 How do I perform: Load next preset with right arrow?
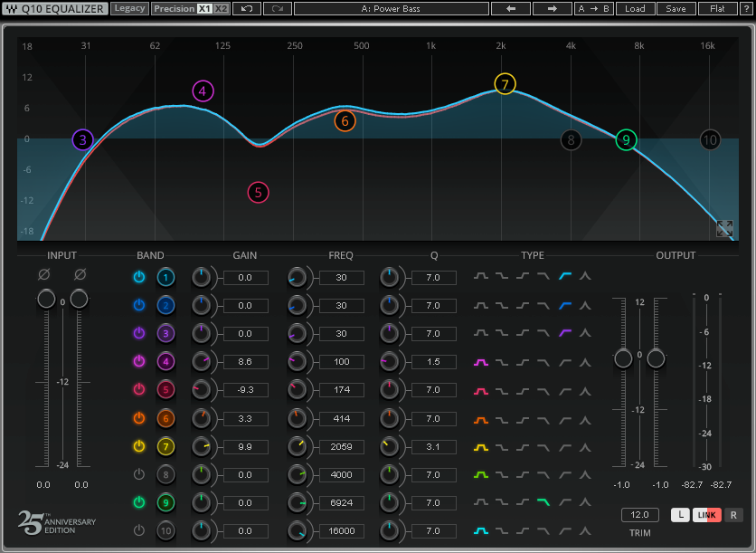[x=552, y=9]
